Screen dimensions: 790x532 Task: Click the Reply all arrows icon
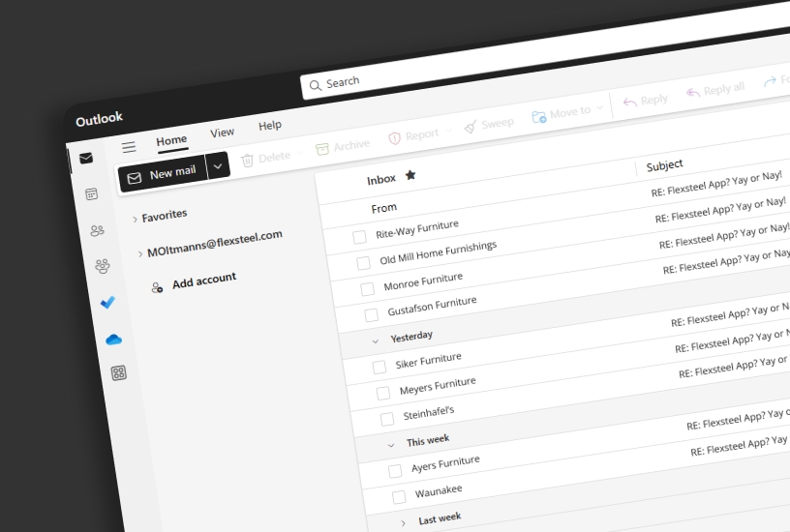pyautogui.click(x=693, y=92)
